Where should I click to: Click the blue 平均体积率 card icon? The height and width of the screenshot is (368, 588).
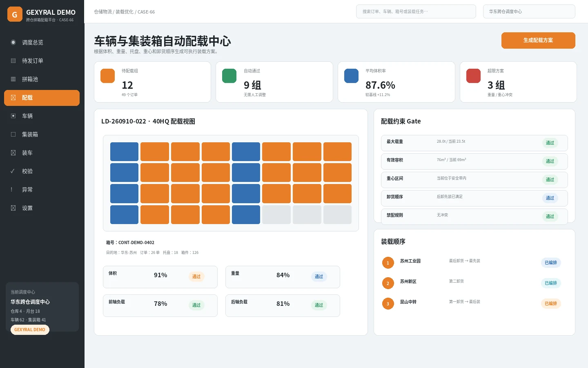tap(351, 76)
